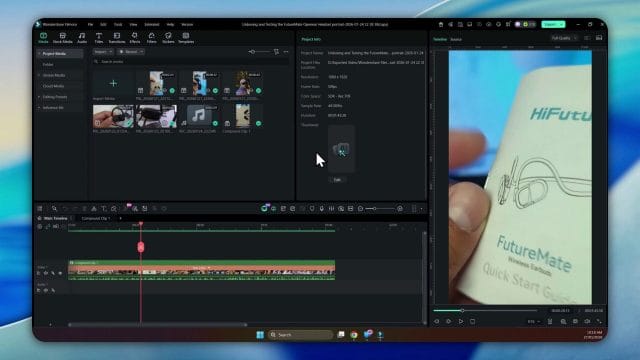Screen dimensions: 640x360
Task: Open the Import dropdown in media panel
Action: [x=103, y=52]
